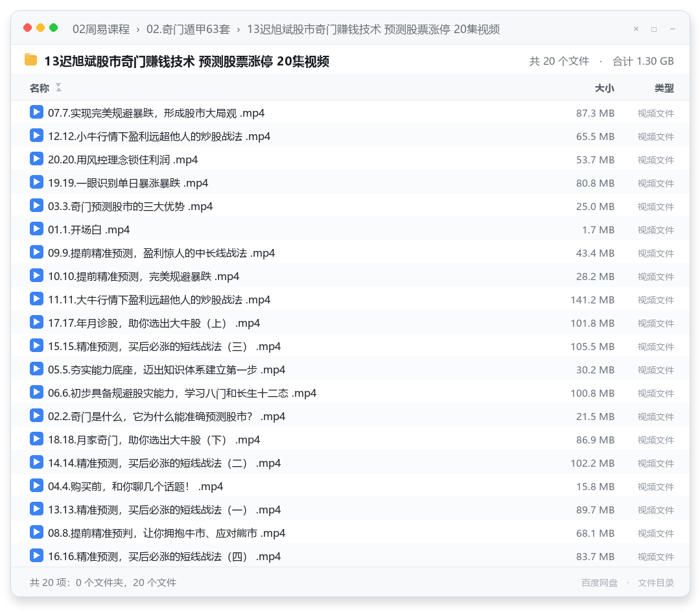Screen dimensions: 700x612
Task: Click video icon for 04.4.购买前 file
Action: point(36,485)
